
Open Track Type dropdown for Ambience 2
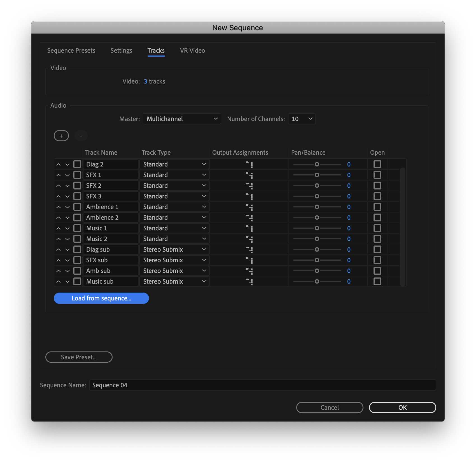(174, 217)
